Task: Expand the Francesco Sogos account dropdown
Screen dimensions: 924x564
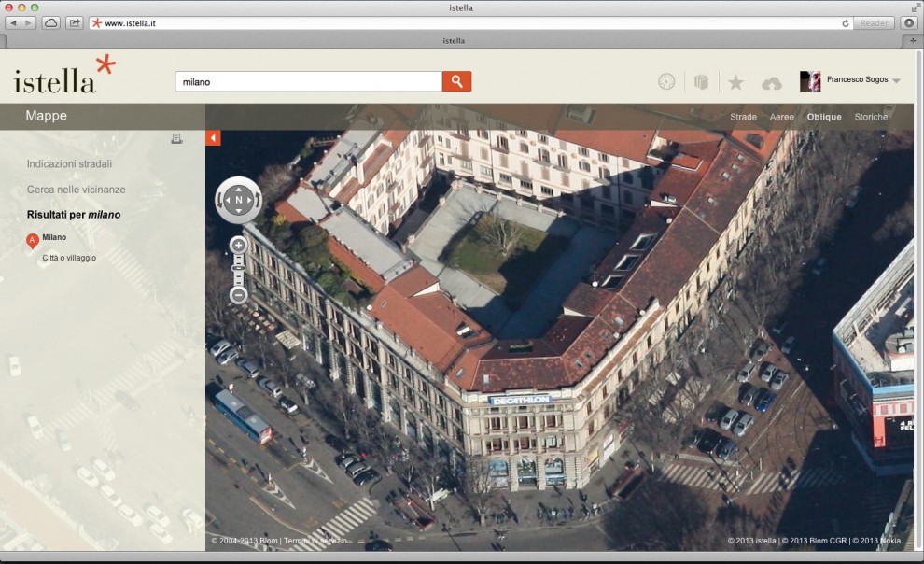Action: click(x=896, y=80)
